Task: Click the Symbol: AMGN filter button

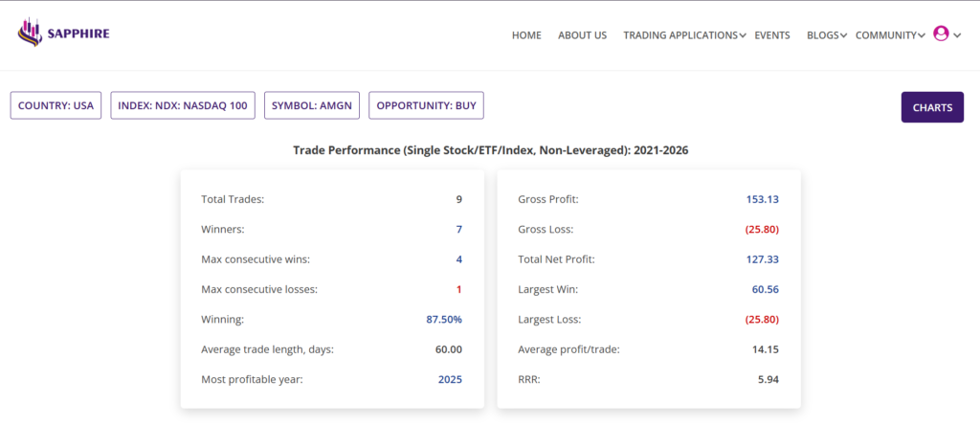Action: pyautogui.click(x=312, y=105)
